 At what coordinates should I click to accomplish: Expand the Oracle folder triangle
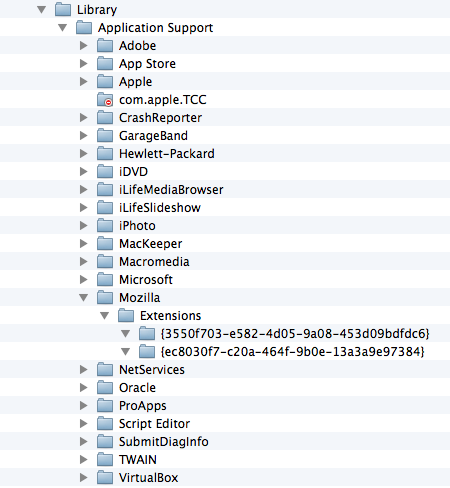[x=84, y=388]
